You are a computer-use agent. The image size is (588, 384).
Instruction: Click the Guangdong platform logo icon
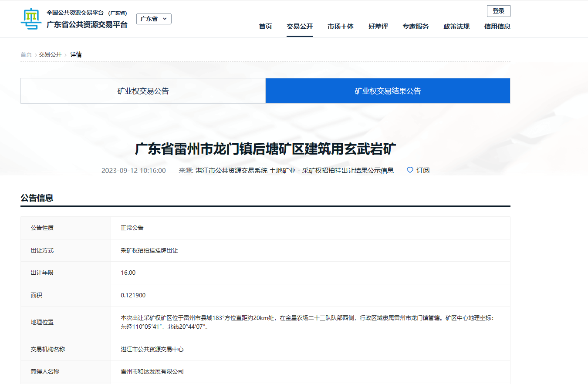click(x=31, y=19)
